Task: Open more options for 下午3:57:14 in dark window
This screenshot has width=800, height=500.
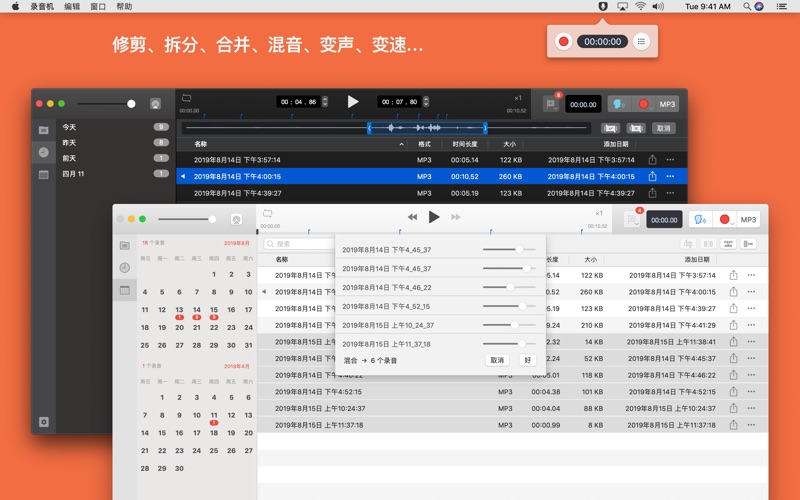Action: coord(670,160)
